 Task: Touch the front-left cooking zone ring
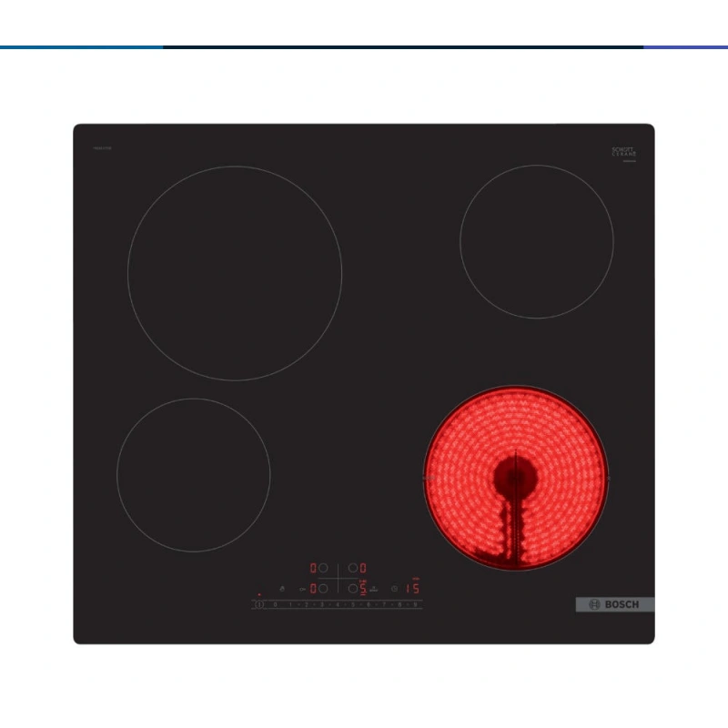[x=194, y=475]
